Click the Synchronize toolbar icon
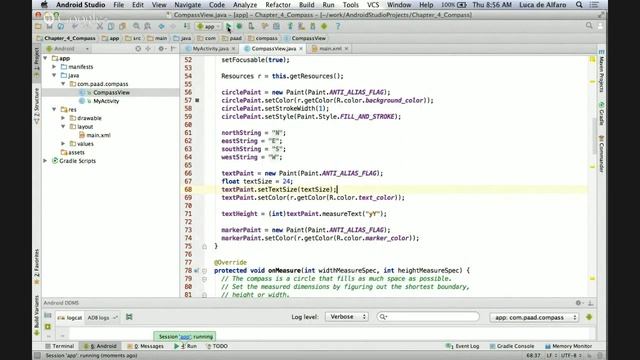This screenshot has width=640, height=360. 61,27
